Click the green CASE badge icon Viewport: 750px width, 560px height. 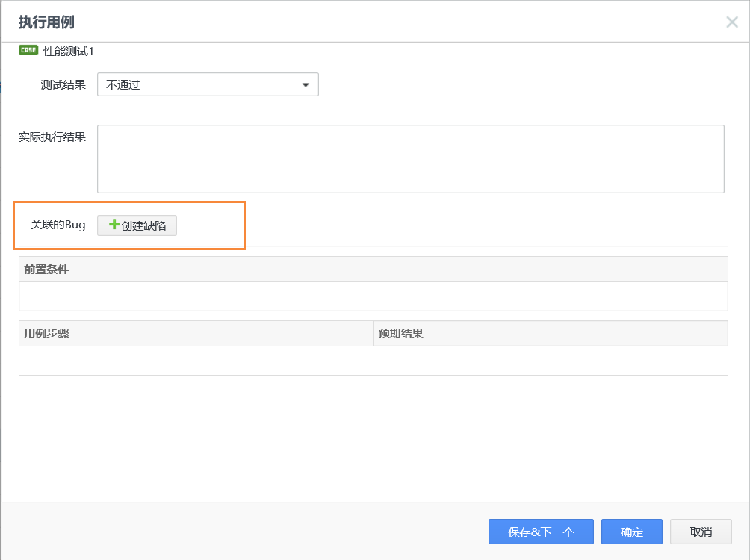pos(28,50)
